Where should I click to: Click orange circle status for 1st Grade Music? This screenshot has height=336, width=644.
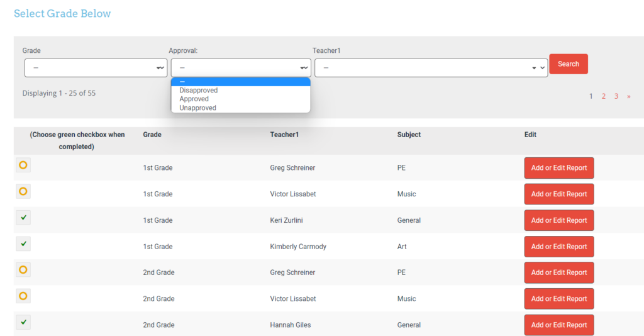pyautogui.click(x=23, y=191)
